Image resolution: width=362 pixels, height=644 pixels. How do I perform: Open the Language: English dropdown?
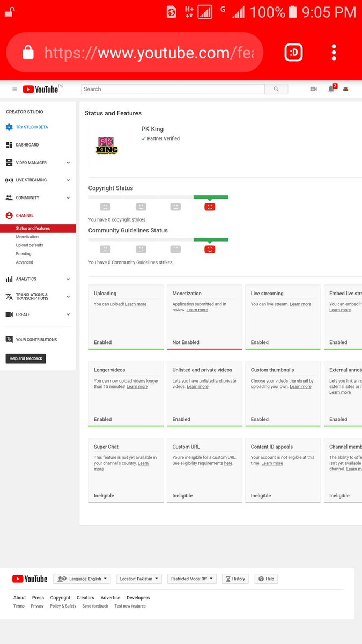82,579
